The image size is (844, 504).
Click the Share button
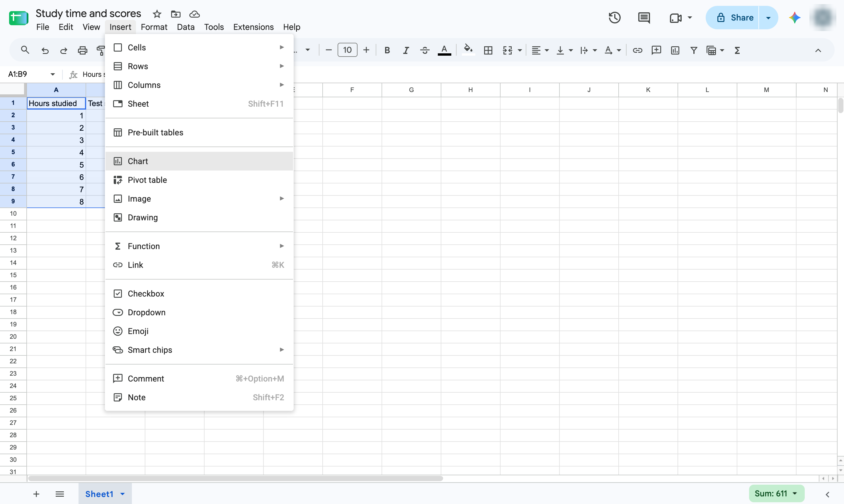(733, 18)
